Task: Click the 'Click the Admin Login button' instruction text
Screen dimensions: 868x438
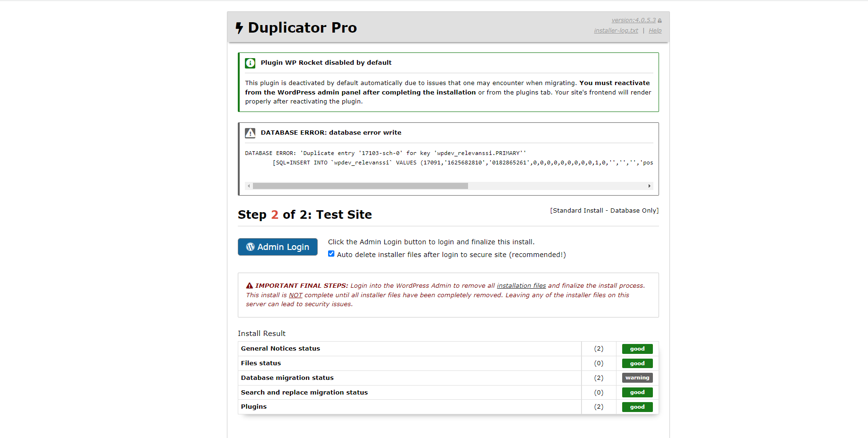Action: pyautogui.click(x=431, y=242)
